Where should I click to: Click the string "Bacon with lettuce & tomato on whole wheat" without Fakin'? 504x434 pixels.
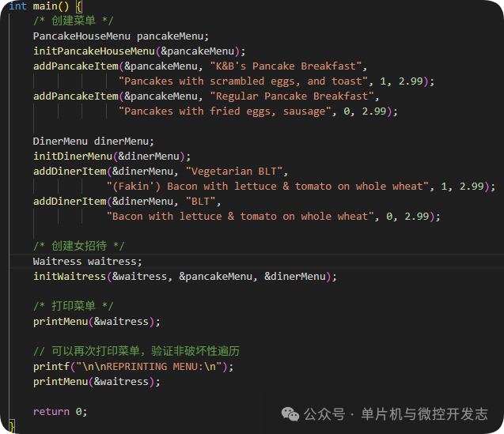click(240, 217)
